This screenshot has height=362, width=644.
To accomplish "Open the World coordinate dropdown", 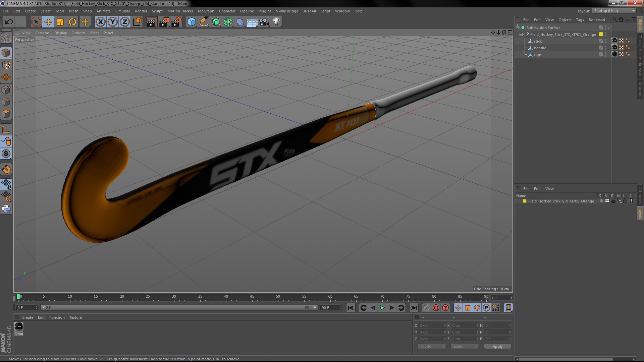I will [432, 346].
